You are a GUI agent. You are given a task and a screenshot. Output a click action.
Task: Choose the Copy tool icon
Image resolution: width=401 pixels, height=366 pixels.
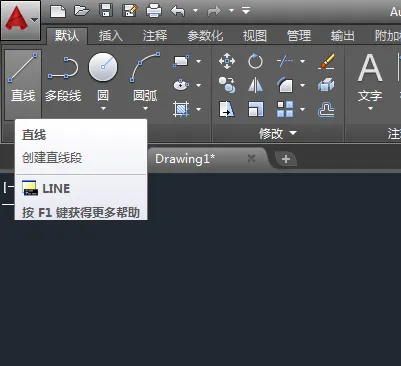[227, 85]
